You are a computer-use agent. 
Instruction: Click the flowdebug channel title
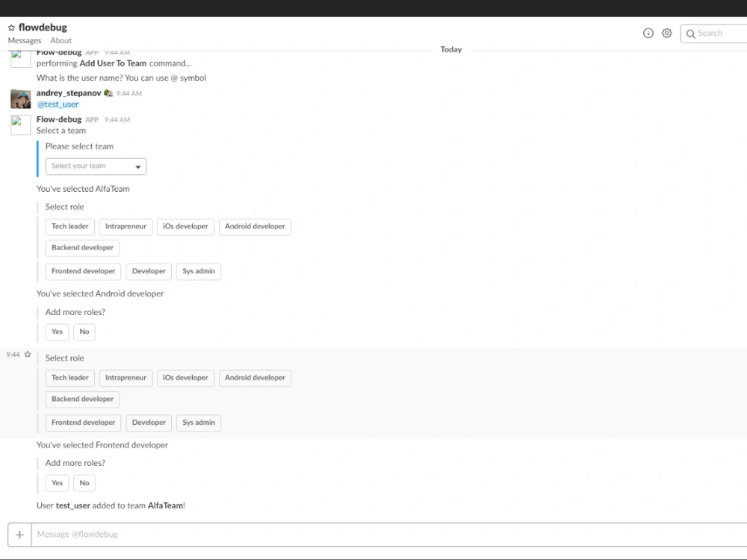click(x=43, y=28)
